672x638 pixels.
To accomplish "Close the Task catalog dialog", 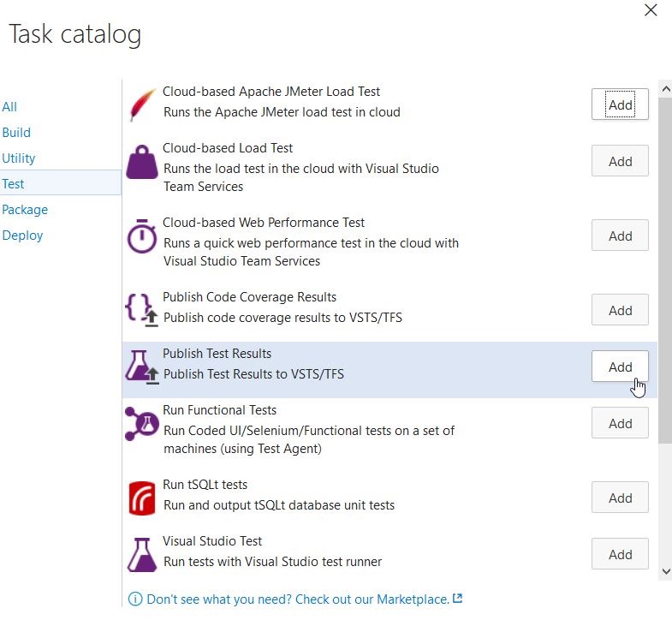I will coord(651,10).
